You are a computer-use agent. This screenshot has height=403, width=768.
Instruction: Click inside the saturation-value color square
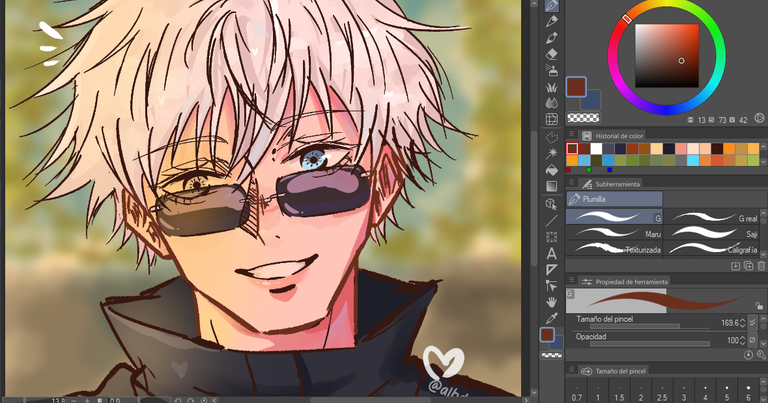pos(667,55)
